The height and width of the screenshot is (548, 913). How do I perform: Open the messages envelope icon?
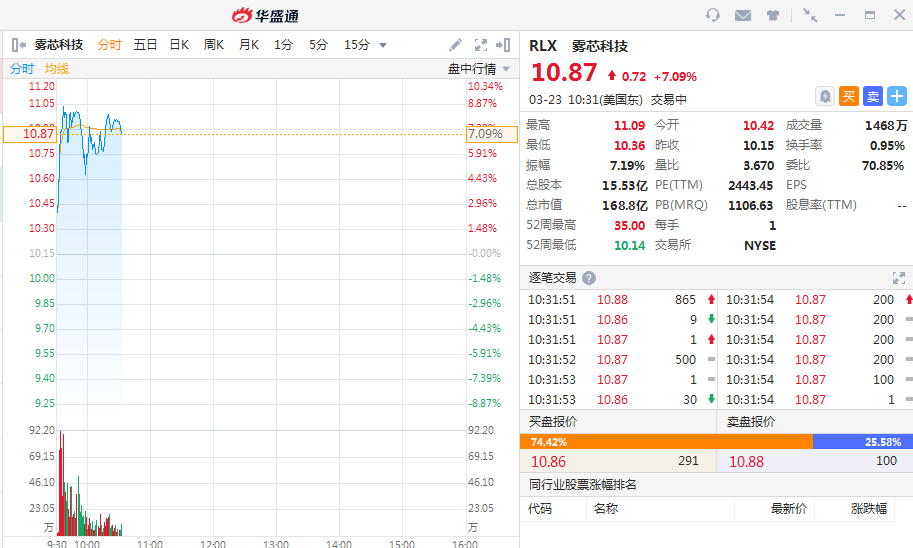[743, 15]
